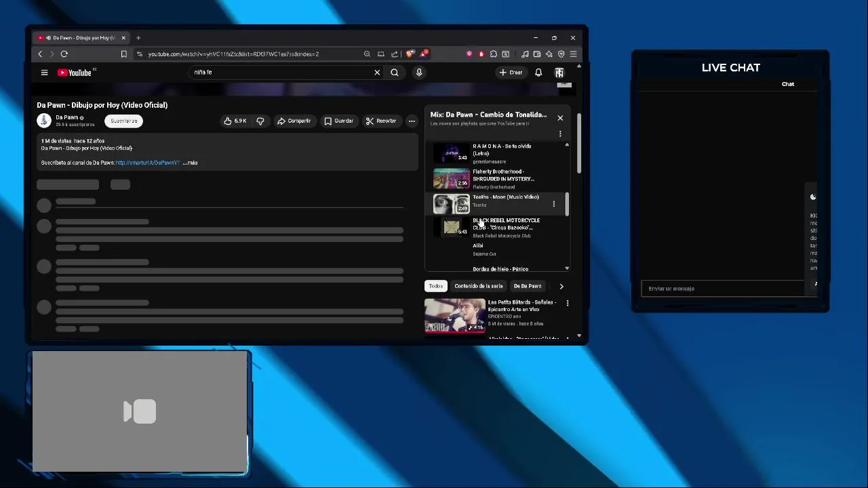Select Bordes de hielo - Pánico entry
This screenshot has width=868, height=488.
click(x=500, y=268)
